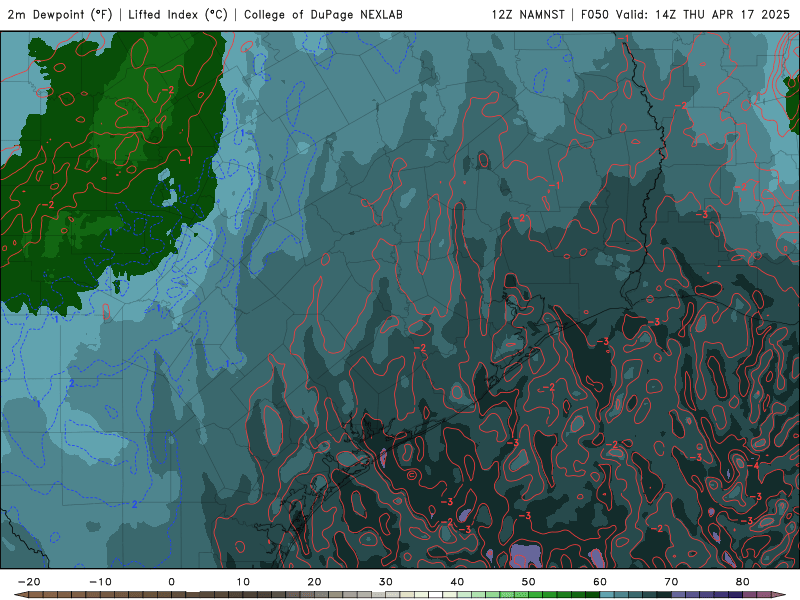Click the 'Lifted Index (°C)' header label
Screen dimensions: 800x600
(x=178, y=14)
